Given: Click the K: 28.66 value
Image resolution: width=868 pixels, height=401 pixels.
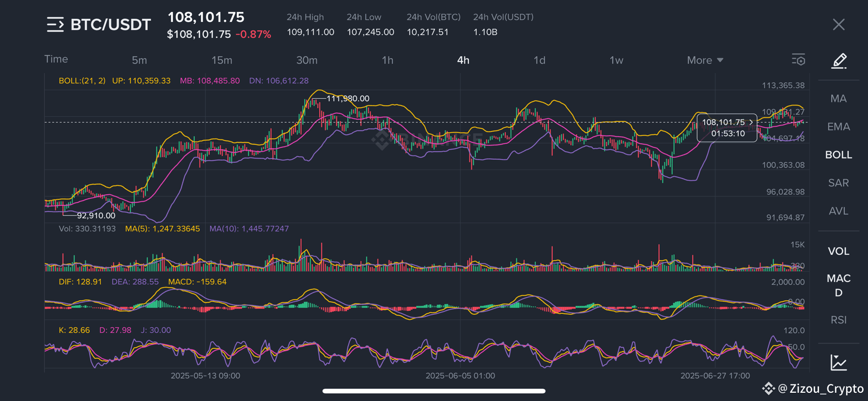Looking at the screenshot, I should (74, 330).
